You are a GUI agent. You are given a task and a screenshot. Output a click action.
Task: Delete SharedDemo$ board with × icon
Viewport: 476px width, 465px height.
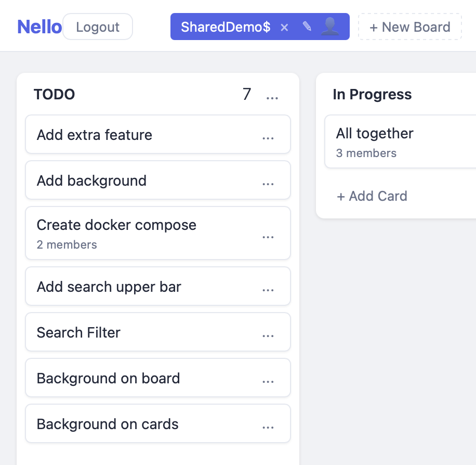[284, 28]
